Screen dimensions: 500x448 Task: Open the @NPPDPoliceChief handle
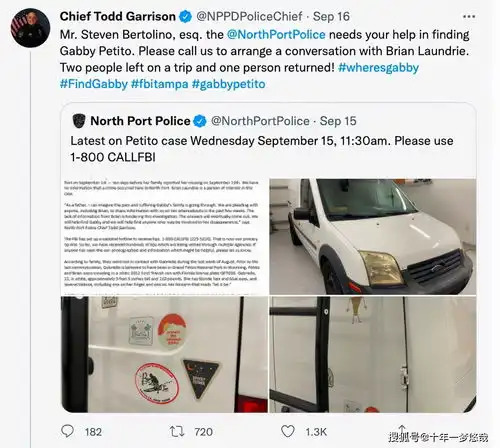(x=249, y=16)
